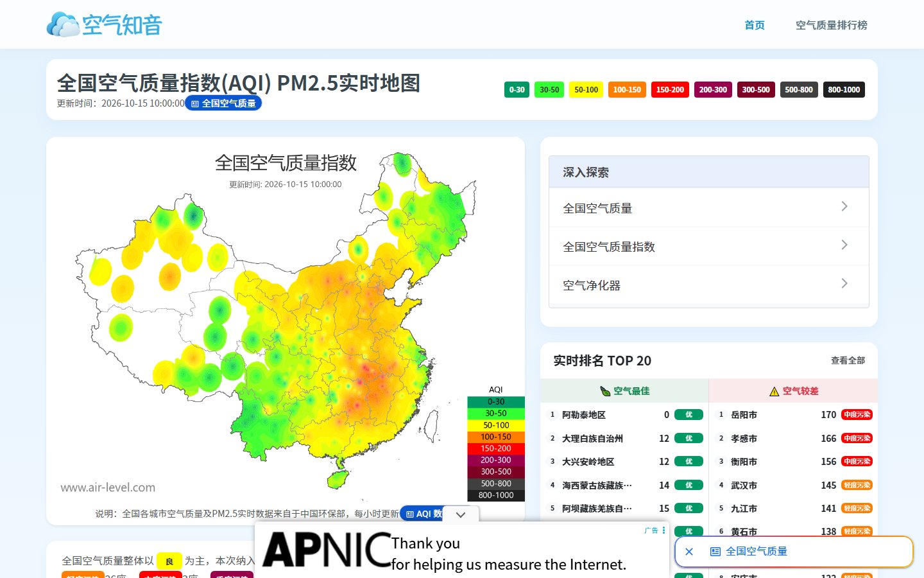Go to 空气质量排行榜 in top navigation
924x578 pixels.
click(x=832, y=25)
